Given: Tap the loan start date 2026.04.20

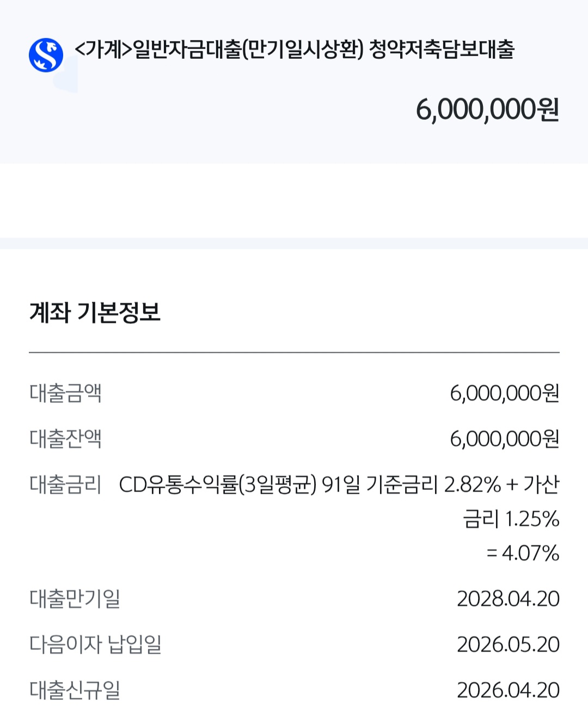Looking at the screenshot, I should (x=508, y=690).
